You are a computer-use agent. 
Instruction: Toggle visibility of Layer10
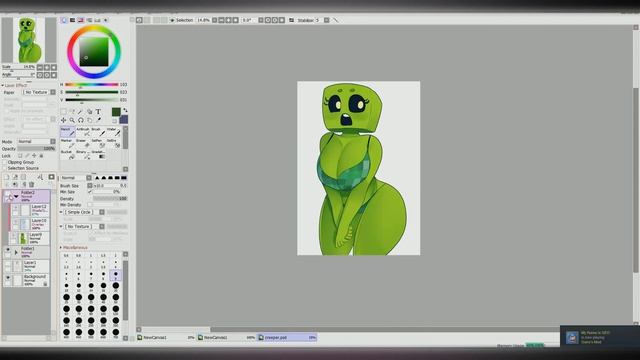coord(16,223)
